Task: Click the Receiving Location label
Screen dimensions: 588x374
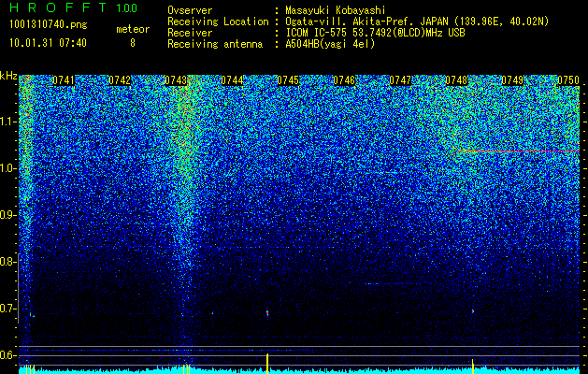Action: coord(218,22)
